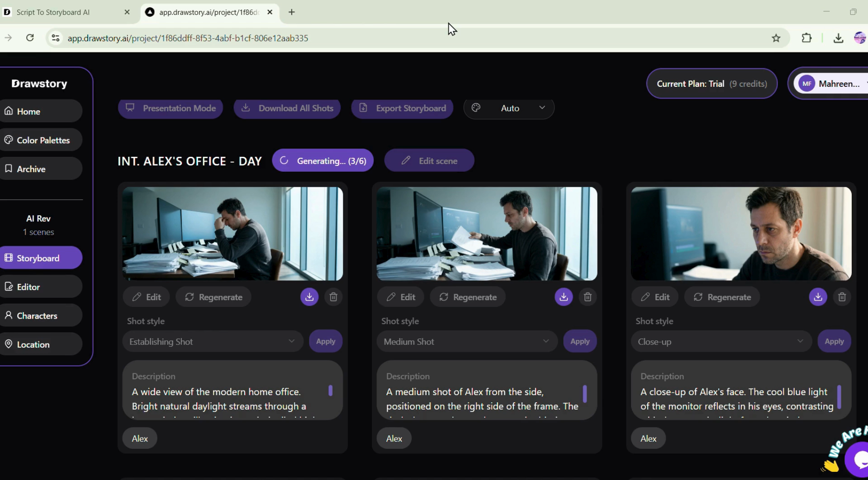Open Close-up shot style dropdown
This screenshot has height=480, width=868.
(721, 342)
